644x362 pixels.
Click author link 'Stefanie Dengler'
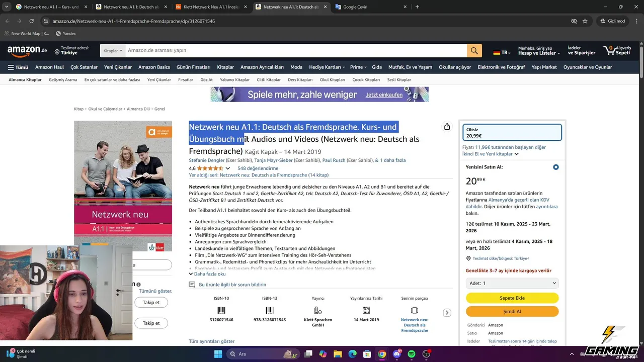(x=207, y=160)
